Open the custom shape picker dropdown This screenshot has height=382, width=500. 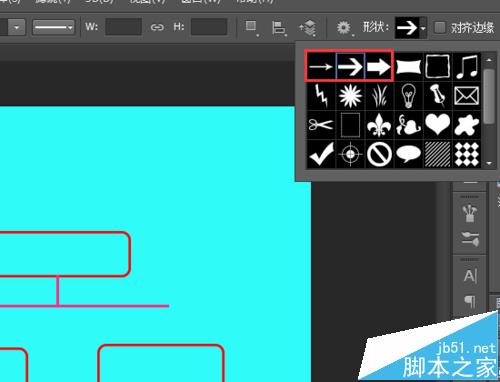pos(423,28)
